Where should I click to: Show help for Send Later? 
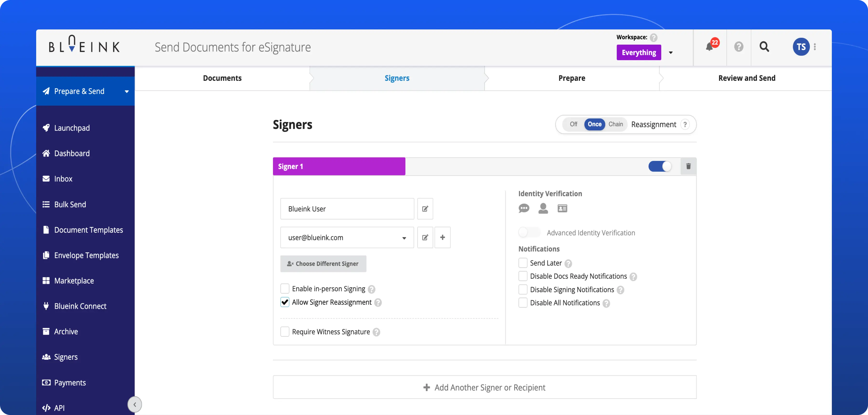pos(568,264)
